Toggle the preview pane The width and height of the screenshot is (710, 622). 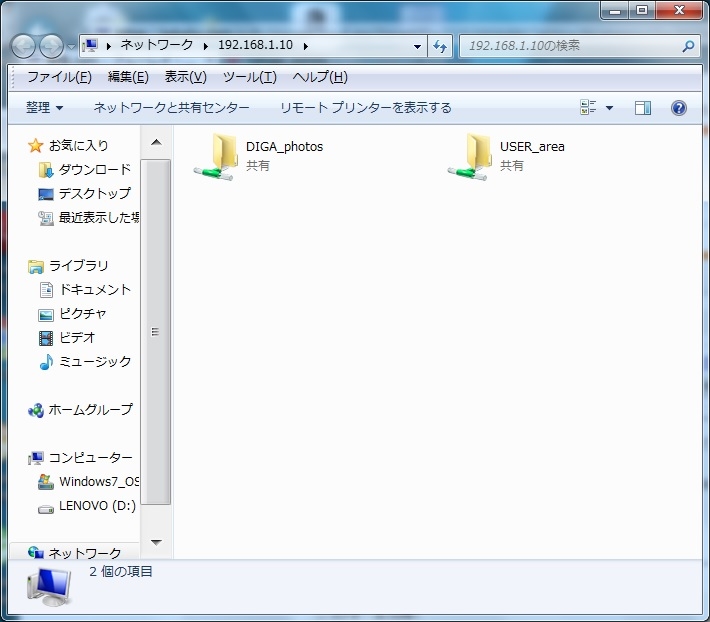[643, 108]
